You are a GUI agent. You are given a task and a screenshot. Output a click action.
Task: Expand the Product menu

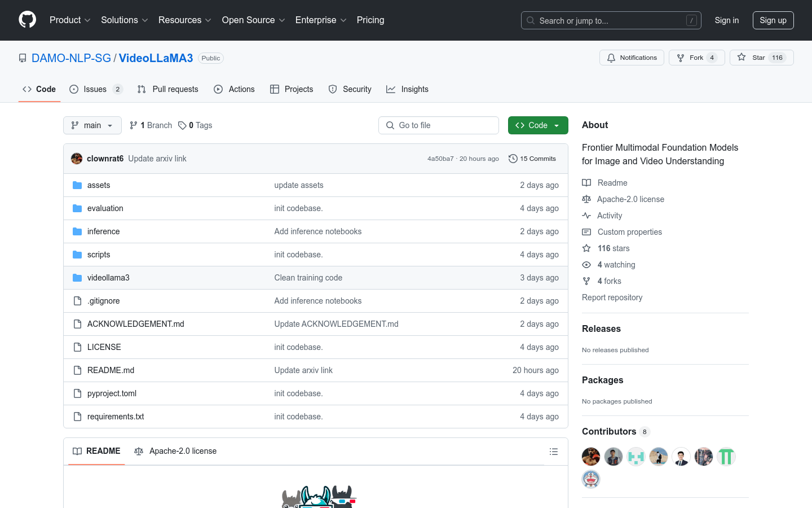point(70,20)
